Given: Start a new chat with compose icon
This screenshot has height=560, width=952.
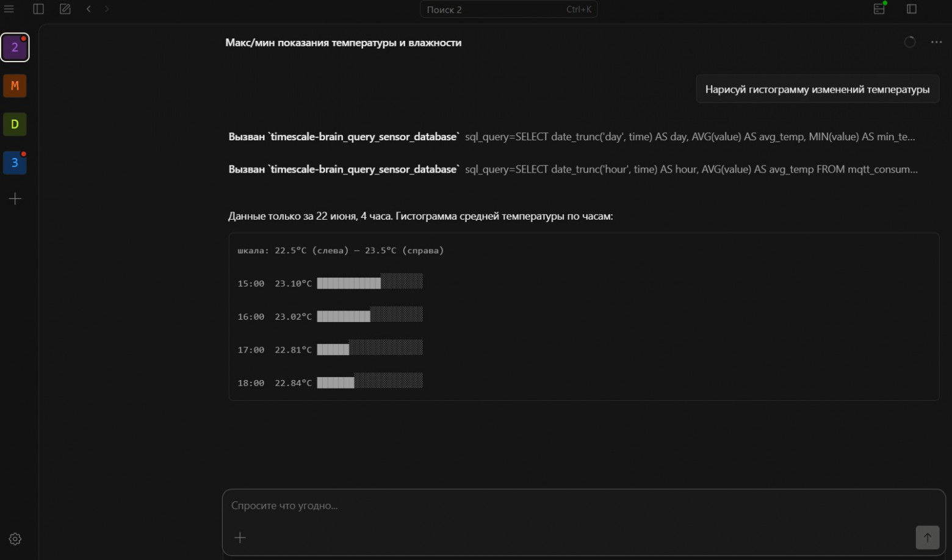Looking at the screenshot, I should tap(65, 9).
